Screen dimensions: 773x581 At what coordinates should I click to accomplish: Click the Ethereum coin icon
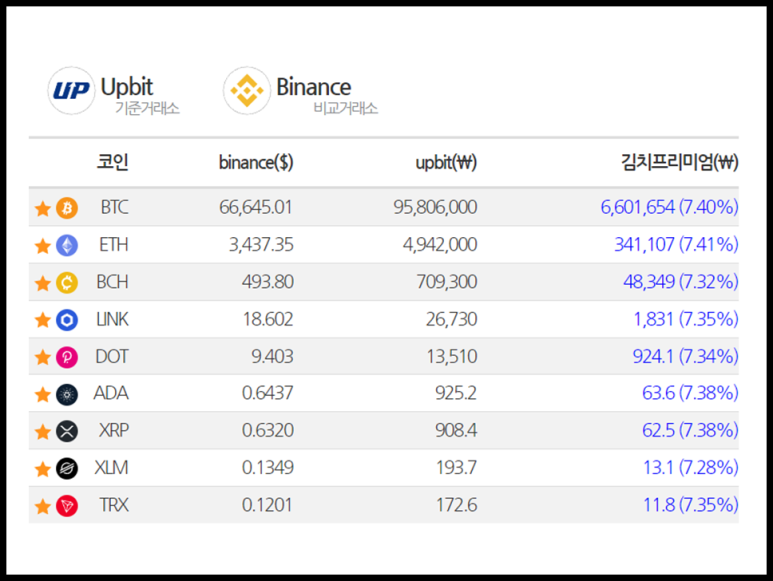[x=67, y=245]
